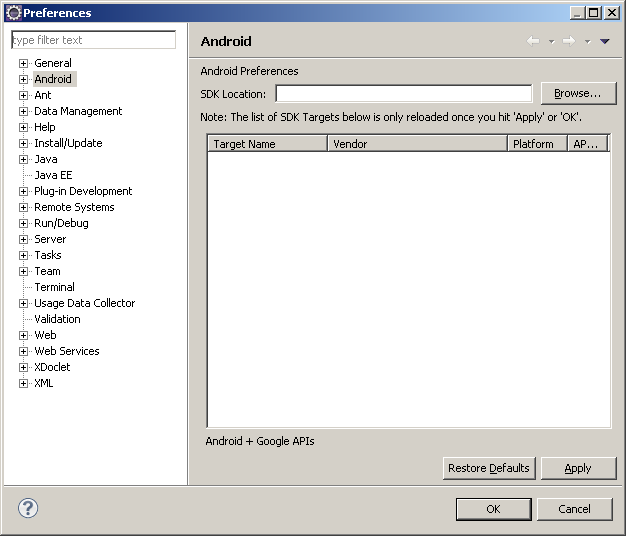Select Terminal preferences entry
The height and width of the screenshot is (536, 626).
pos(55,287)
